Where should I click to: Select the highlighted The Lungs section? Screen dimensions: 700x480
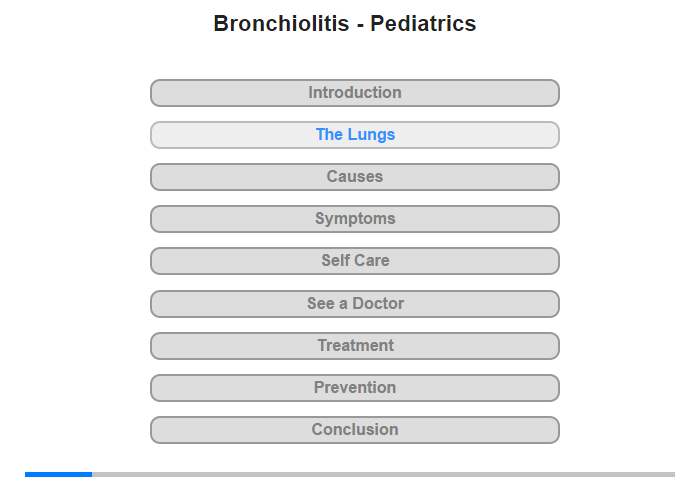[354, 135]
